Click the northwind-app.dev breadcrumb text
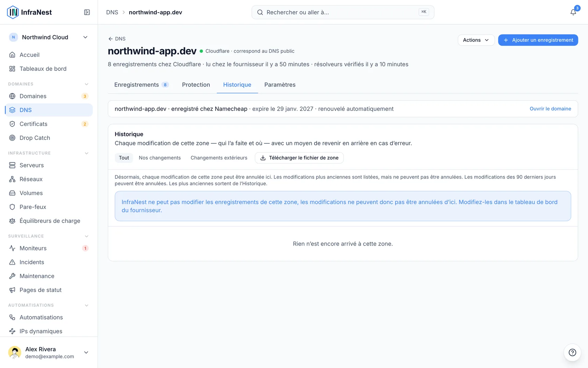The width and height of the screenshot is (588, 368). pyautogui.click(x=155, y=12)
